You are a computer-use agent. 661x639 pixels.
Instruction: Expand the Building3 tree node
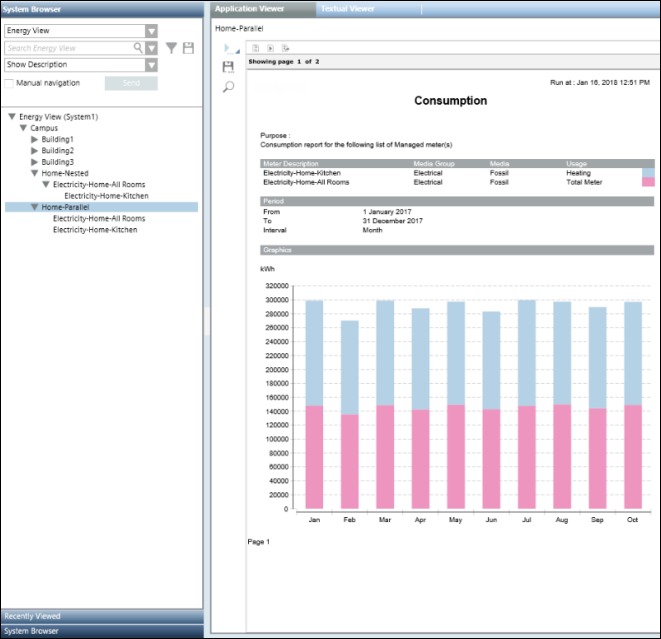point(35,161)
